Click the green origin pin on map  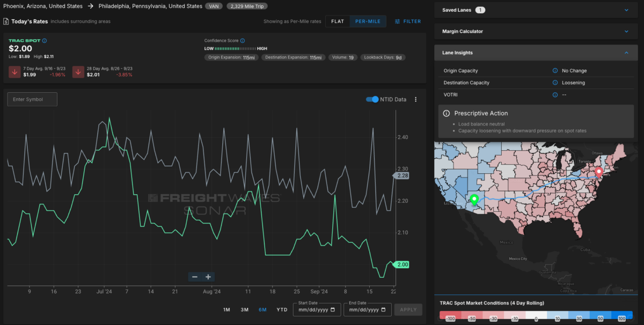click(x=474, y=200)
